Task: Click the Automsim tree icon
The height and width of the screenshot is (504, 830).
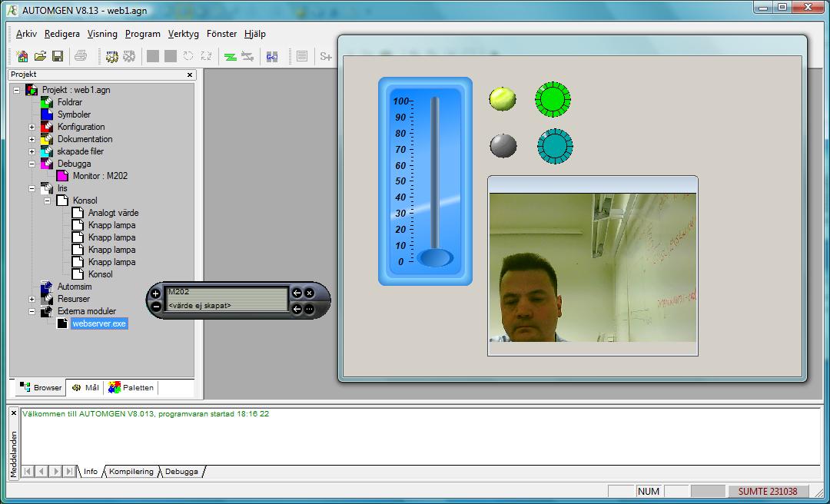Action: (x=47, y=287)
